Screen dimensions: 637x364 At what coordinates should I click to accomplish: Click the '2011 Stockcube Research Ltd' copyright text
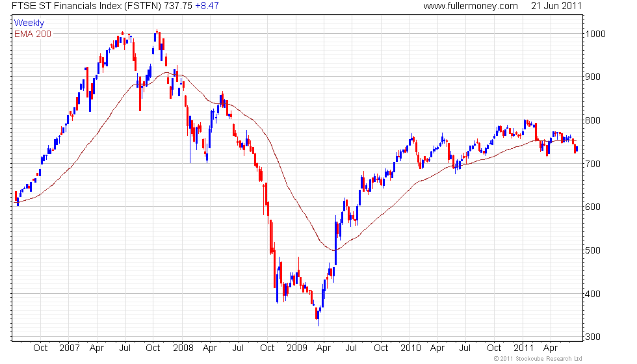pos(538,359)
